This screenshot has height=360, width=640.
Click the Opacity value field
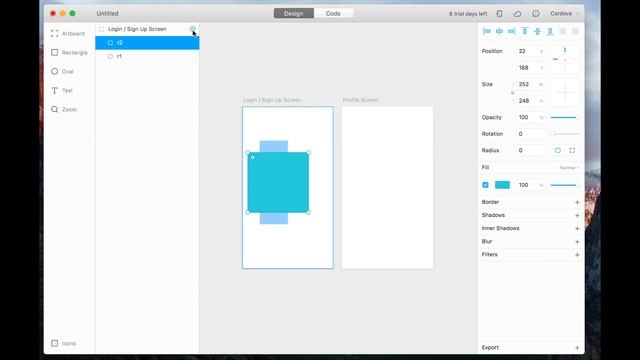pyautogui.click(x=530, y=118)
